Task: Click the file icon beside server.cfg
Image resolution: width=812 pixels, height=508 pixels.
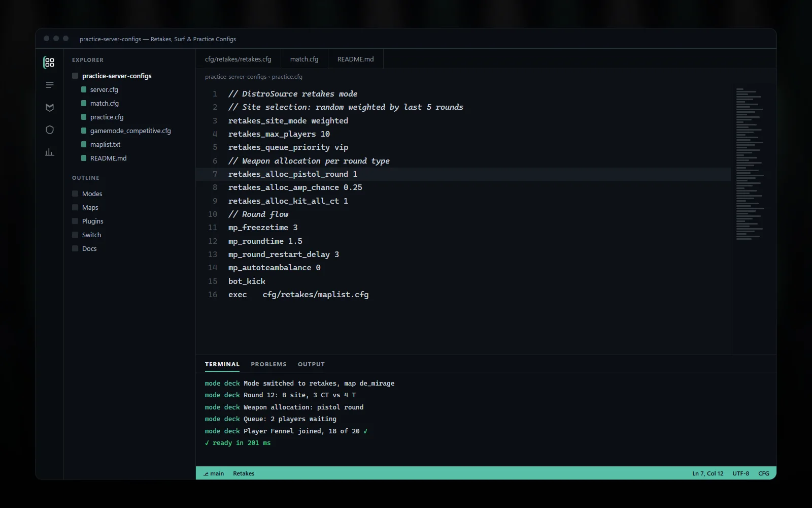Action: tap(84, 89)
